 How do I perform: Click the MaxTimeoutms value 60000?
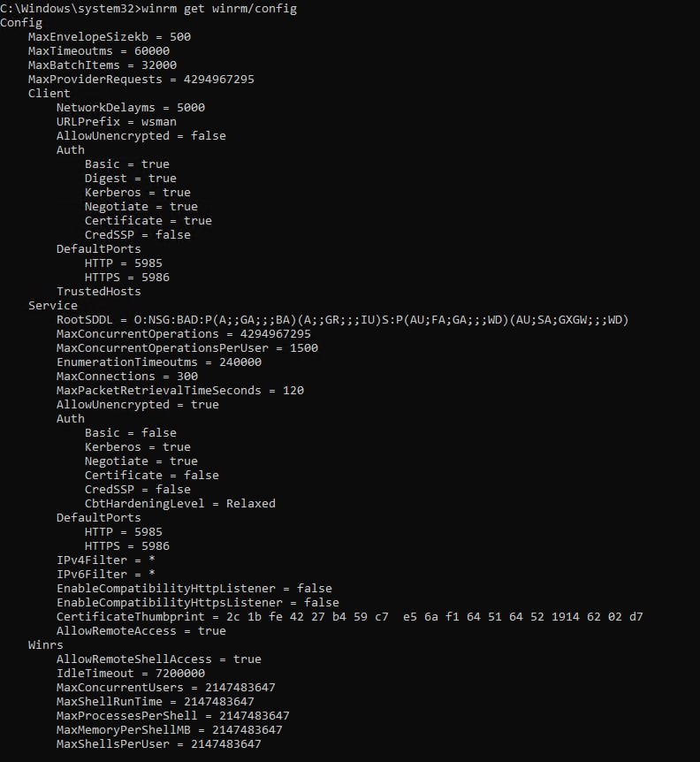click(152, 51)
